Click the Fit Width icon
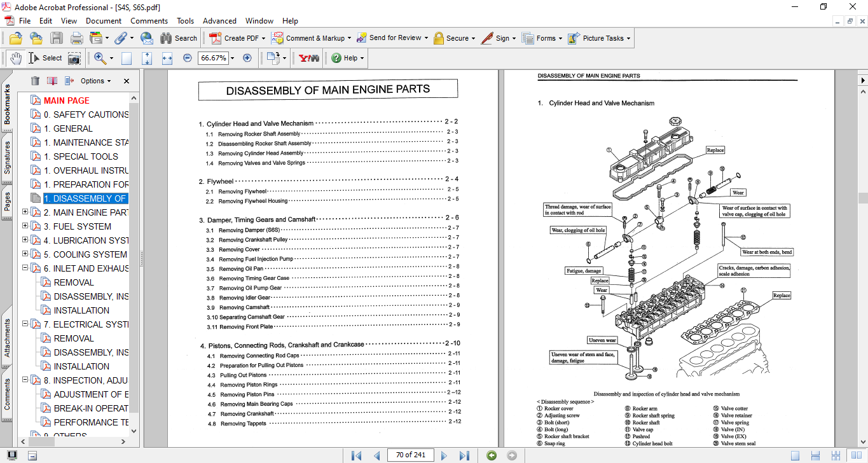 pos(167,58)
